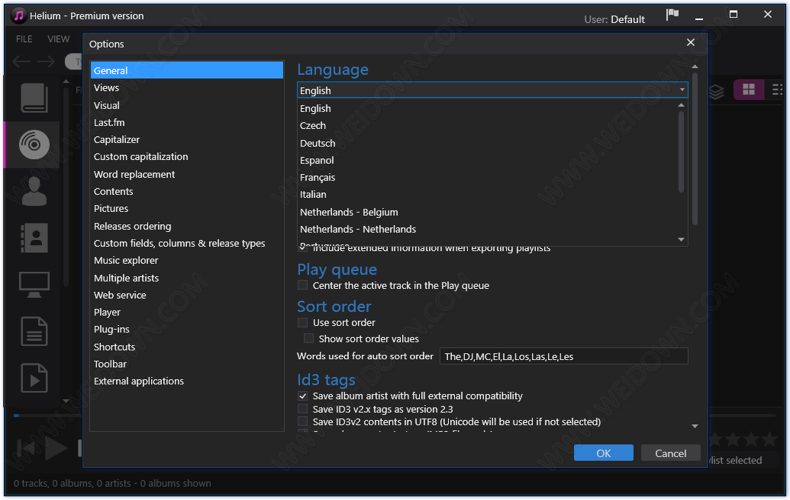Open the playlist file icon in sidebar
Image resolution: width=790 pixels, height=500 pixels.
tap(34, 379)
